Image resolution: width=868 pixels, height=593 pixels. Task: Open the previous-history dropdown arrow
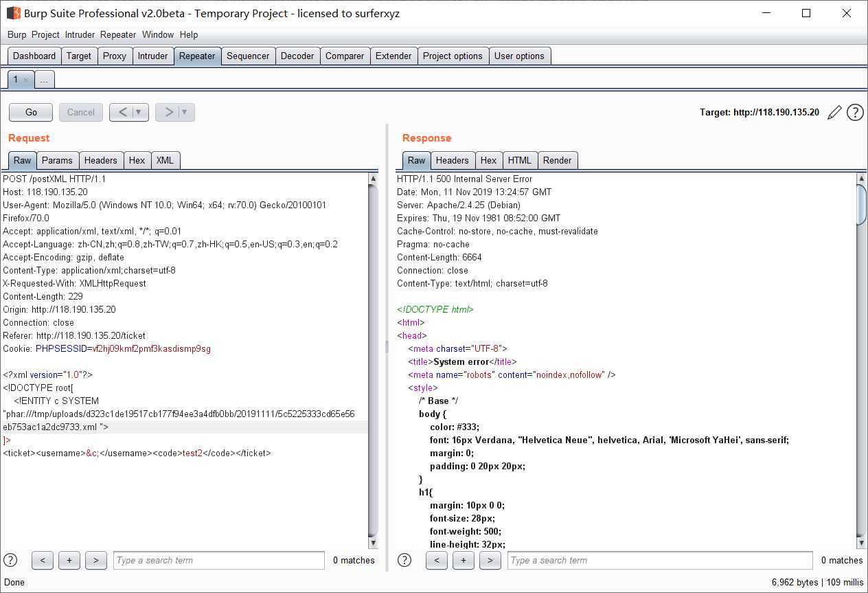(140, 112)
